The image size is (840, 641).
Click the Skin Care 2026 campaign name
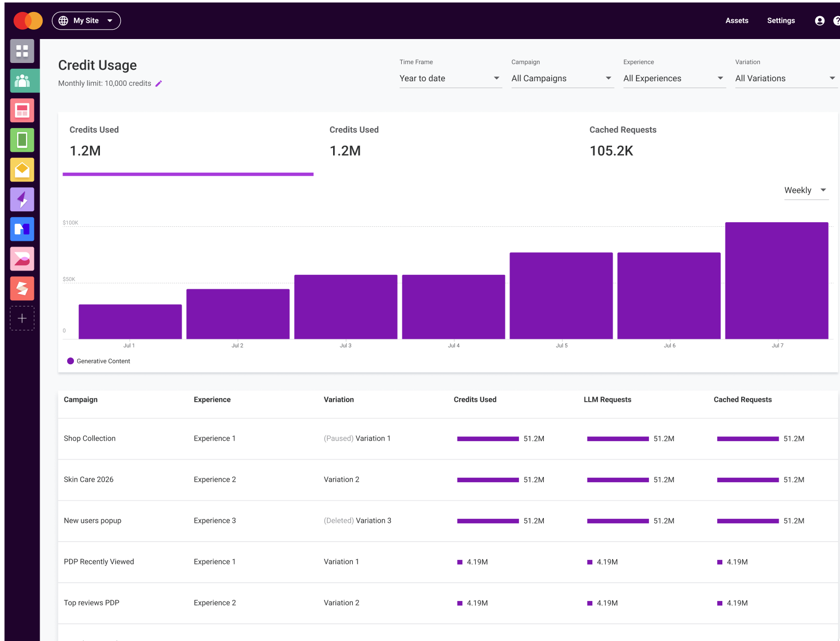88,480
